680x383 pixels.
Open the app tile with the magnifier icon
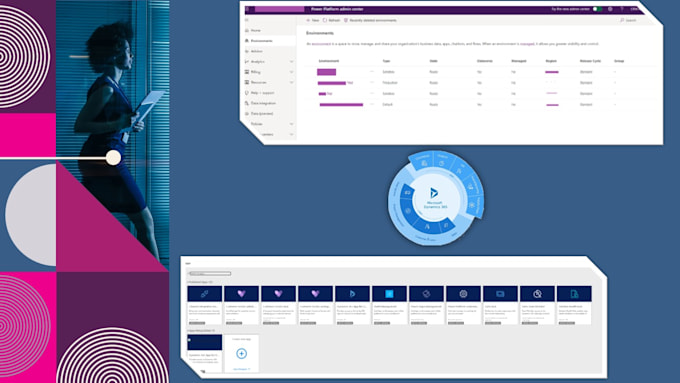tap(537, 305)
